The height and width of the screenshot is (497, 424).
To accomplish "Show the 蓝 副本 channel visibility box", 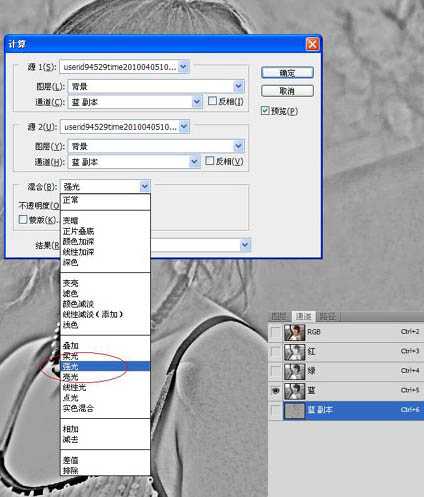I will point(275,410).
